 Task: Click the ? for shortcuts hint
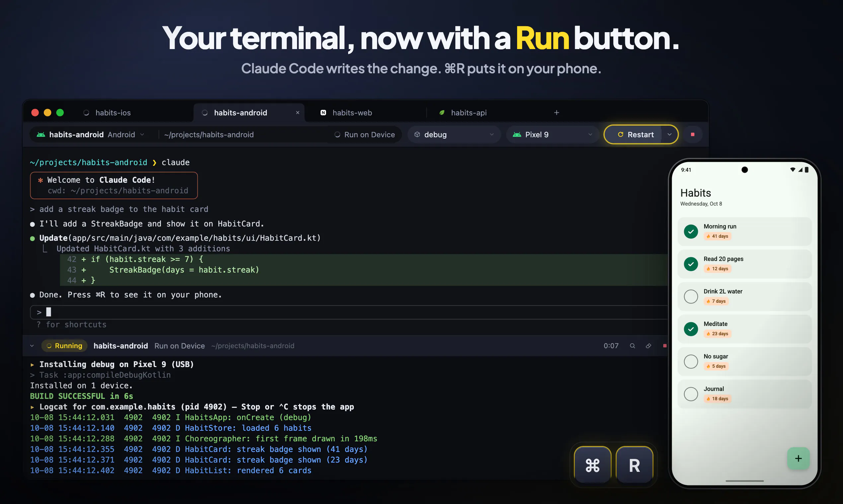click(x=71, y=324)
